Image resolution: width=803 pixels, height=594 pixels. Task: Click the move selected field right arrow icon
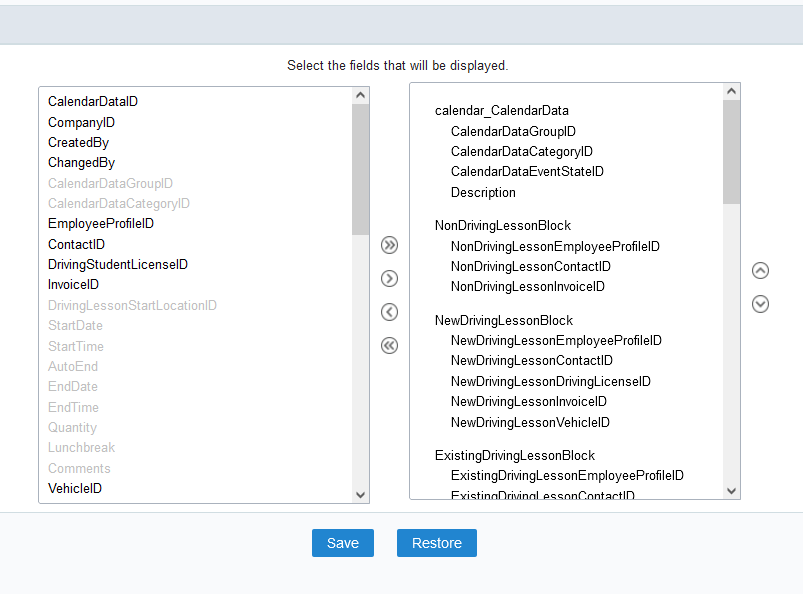[x=389, y=279]
